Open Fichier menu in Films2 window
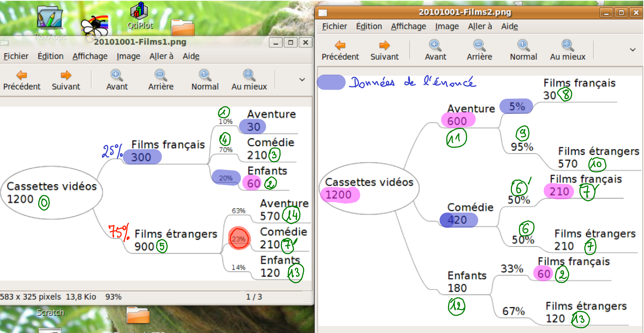644x333 pixels. point(334,26)
